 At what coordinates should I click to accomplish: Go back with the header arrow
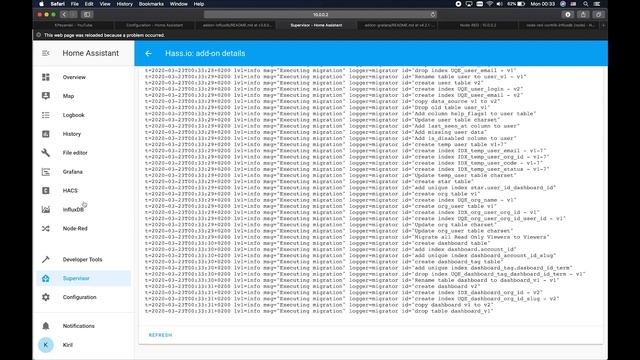[x=148, y=53]
